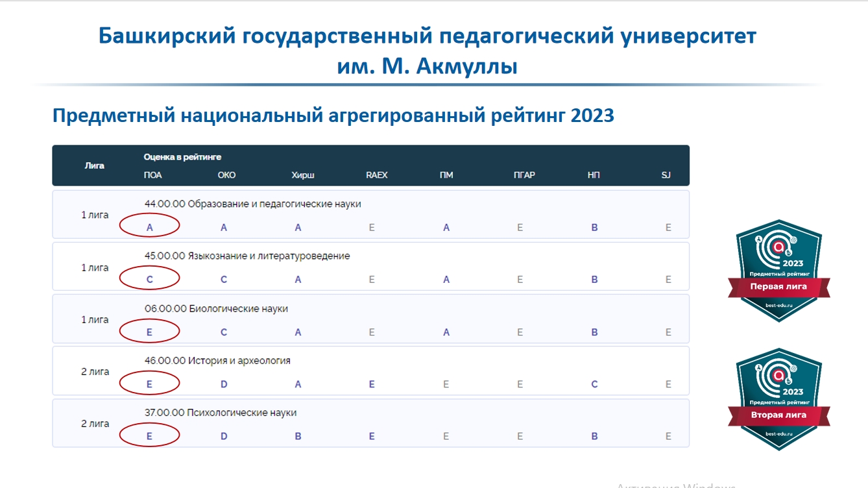Open the 37.00.00 Психологические науки row
Image resolution: width=868 pixels, height=488 pixels.
click(221, 413)
